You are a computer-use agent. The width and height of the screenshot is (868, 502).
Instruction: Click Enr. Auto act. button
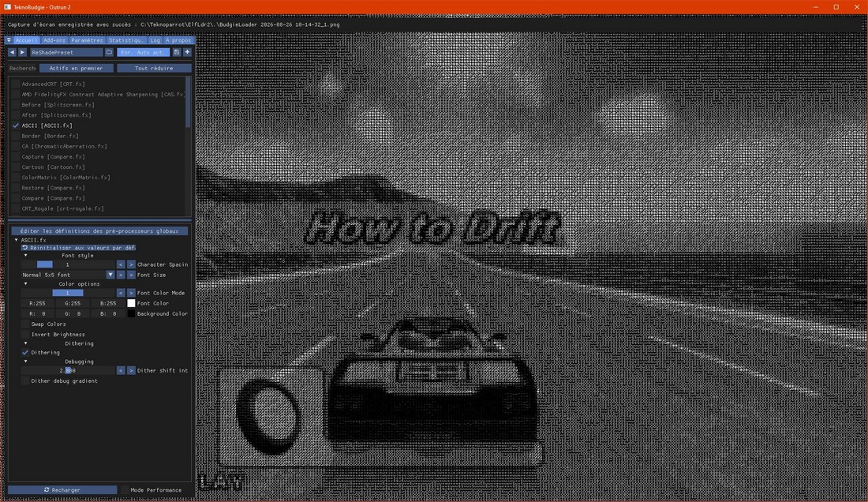pos(143,53)
